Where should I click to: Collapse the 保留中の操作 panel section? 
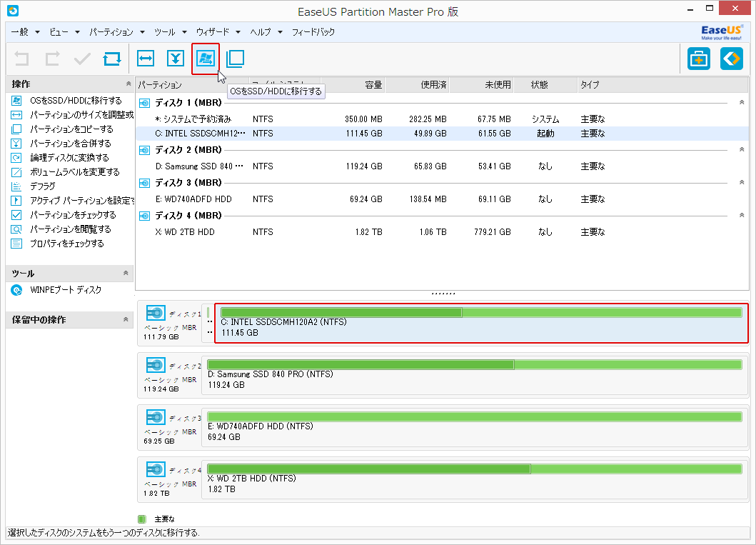[x=126, y=319]
